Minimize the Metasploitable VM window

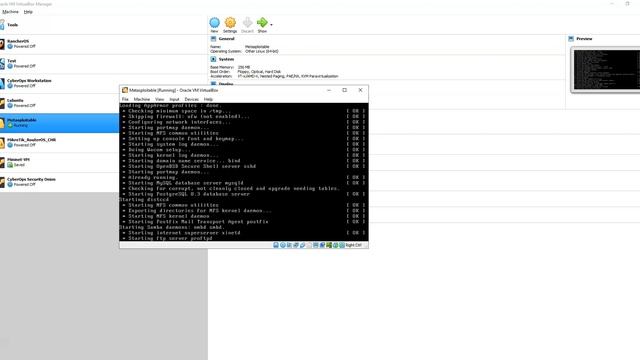point(329,90)
